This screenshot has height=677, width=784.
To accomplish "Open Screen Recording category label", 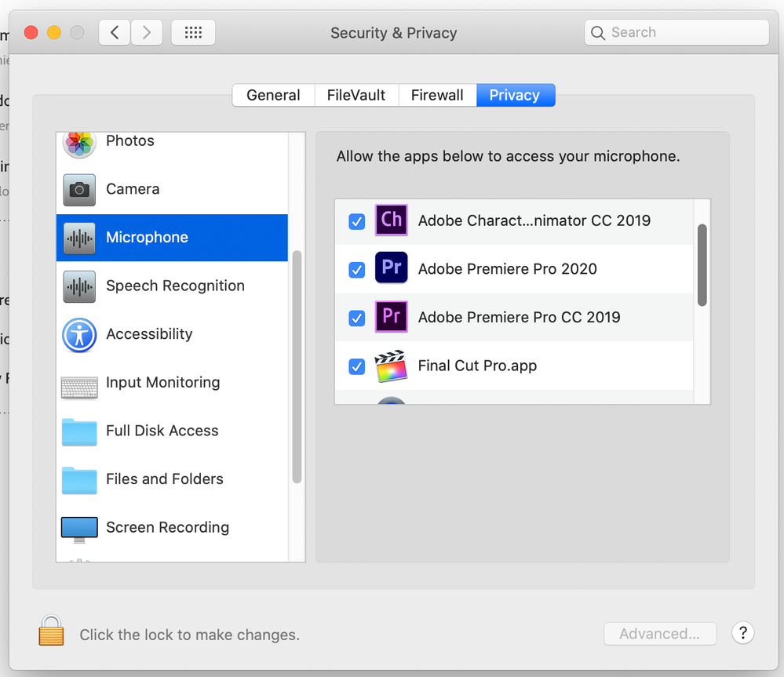I will point(167,528).
